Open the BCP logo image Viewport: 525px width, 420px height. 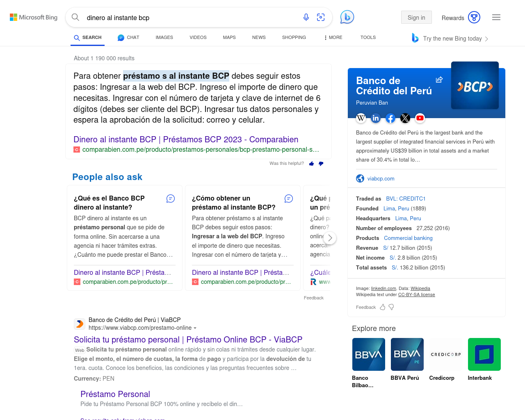click(x=475, y=85)
